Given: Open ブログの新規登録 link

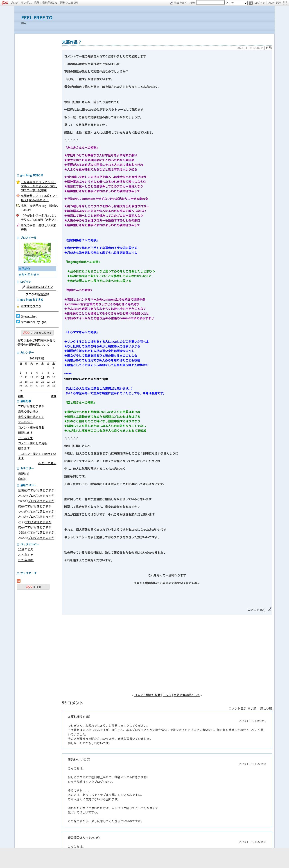Looking at the screenshot, I should pyautogui.click(x=37, y=294).
